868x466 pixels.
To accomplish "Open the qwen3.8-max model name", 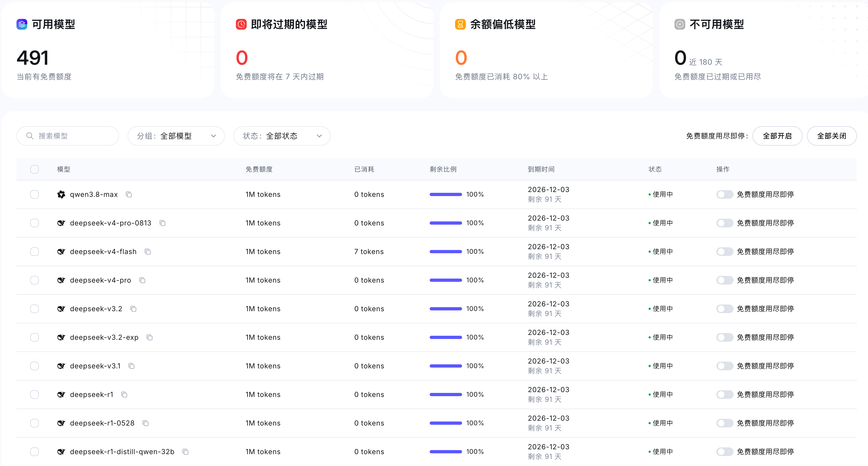I will [94, 195].
